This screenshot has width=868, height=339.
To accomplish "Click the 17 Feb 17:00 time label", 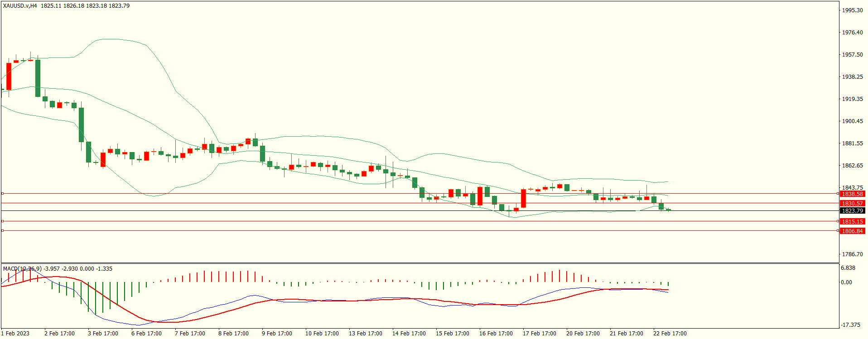I will point(539,334).
